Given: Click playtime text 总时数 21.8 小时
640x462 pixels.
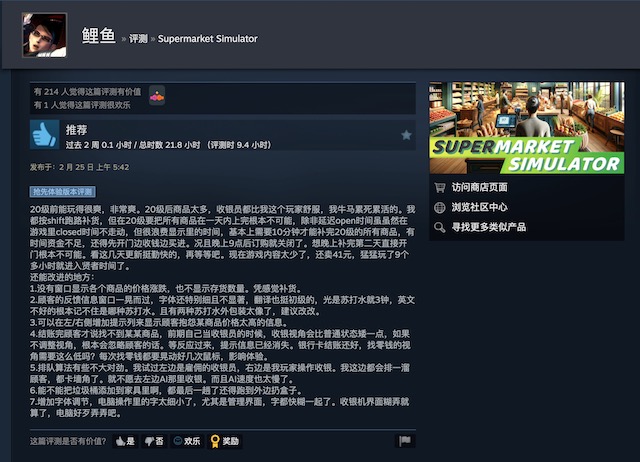Looking at the screenshot, I should pos(169,145).
